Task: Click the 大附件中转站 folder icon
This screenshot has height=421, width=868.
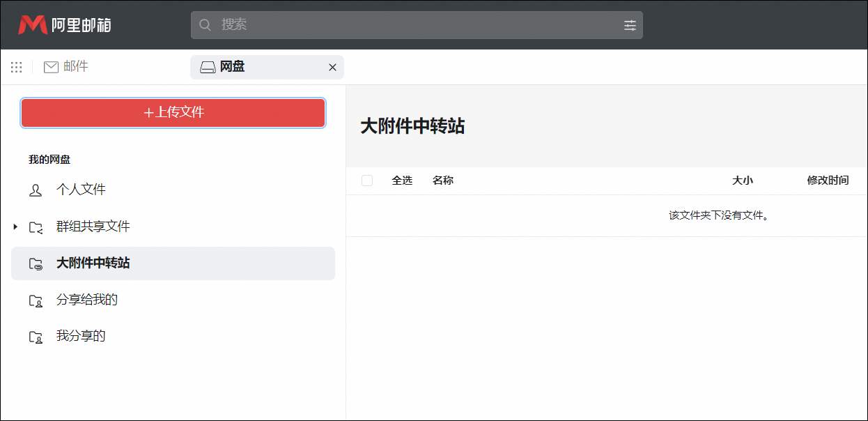Action: (x=36, y=263)
